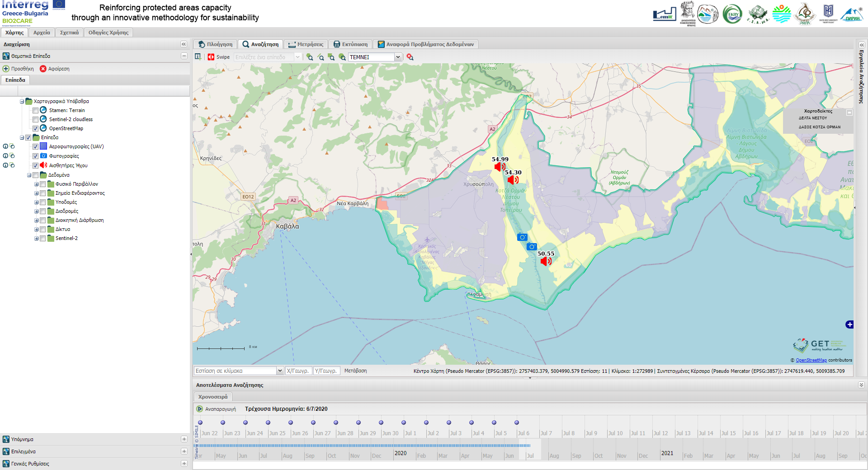Open the Χάρτης main tab

point(14,33)
